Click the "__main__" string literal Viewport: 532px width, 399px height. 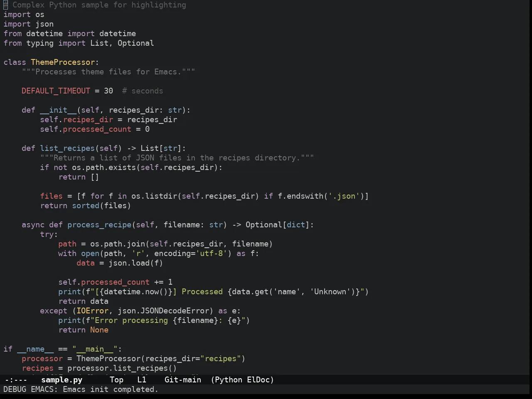(95, 349)
